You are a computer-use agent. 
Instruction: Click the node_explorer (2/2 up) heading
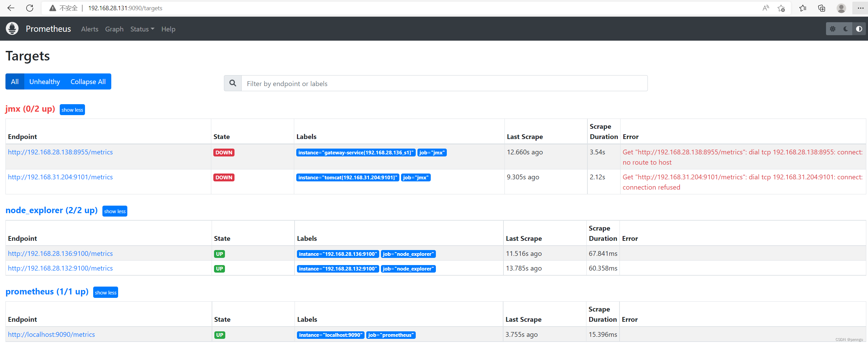[52, 210]
